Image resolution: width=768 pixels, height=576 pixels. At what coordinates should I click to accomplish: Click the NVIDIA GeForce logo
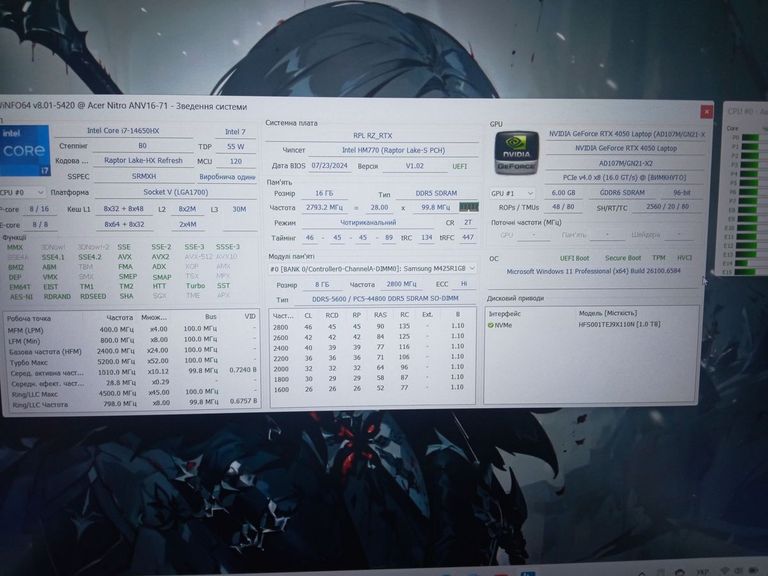point(516,152)
